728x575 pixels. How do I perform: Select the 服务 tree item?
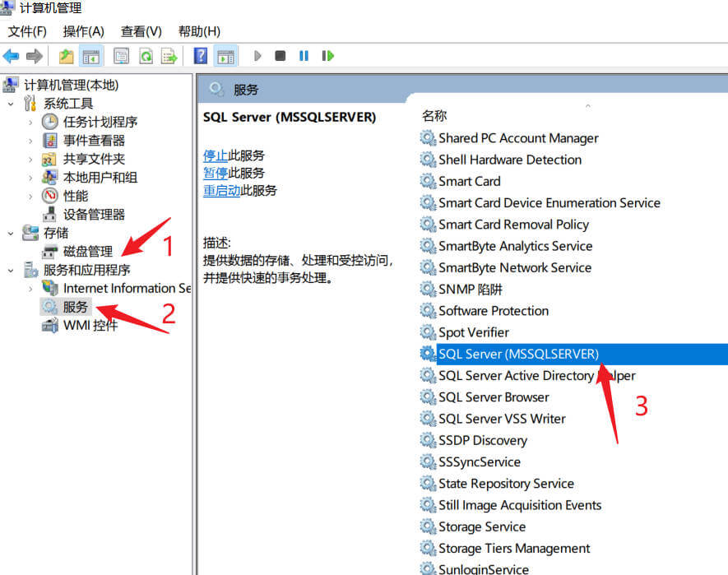tap(76, 307)
